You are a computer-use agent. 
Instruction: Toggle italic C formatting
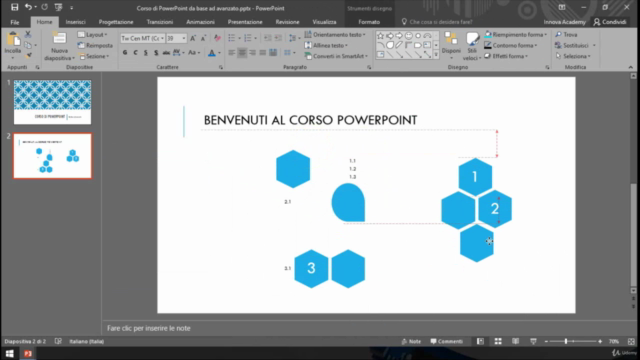(x=136, y=53)
